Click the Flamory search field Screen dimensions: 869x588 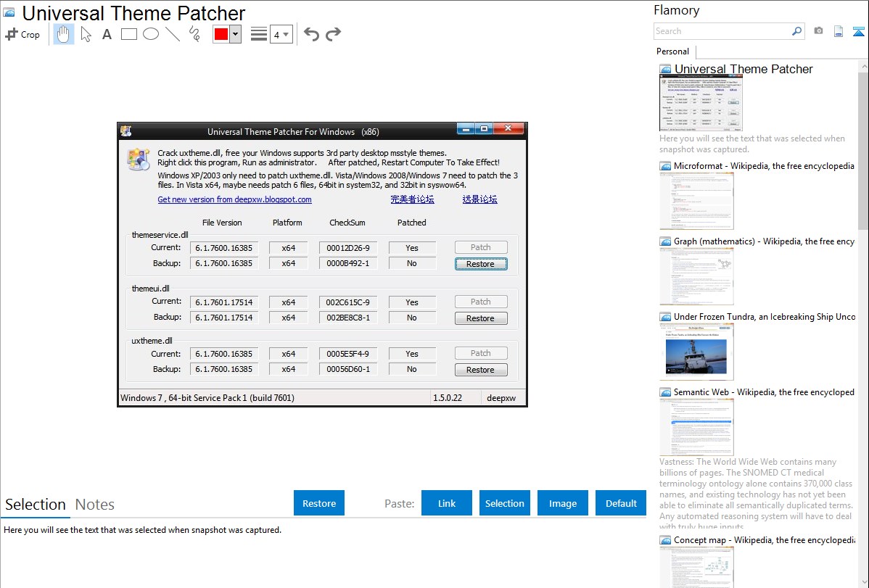(x=722, y=31)
